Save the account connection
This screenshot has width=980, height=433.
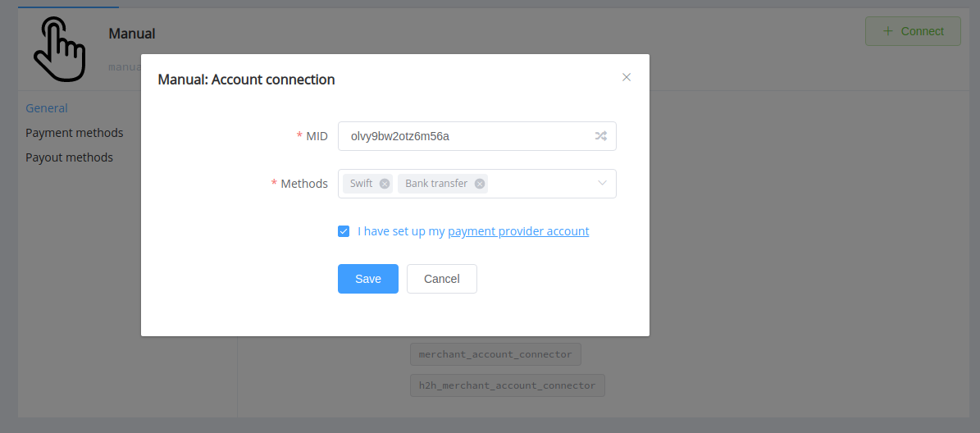point(368,279)
